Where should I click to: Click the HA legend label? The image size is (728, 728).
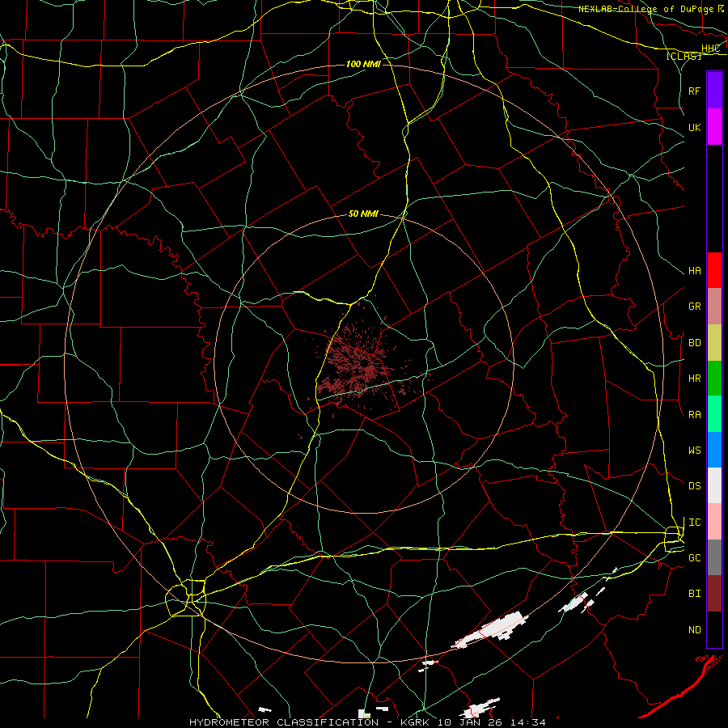(x=694, y=271)
